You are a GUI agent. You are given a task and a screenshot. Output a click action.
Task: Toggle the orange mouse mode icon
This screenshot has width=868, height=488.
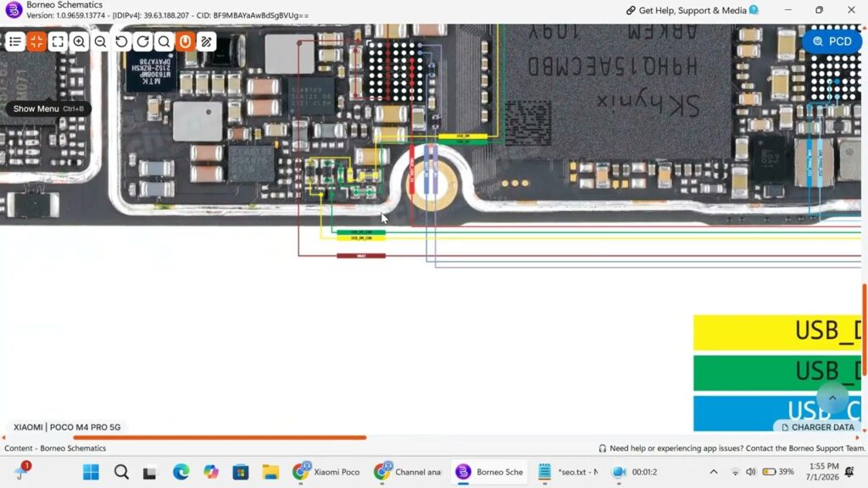tap(186, 42)
